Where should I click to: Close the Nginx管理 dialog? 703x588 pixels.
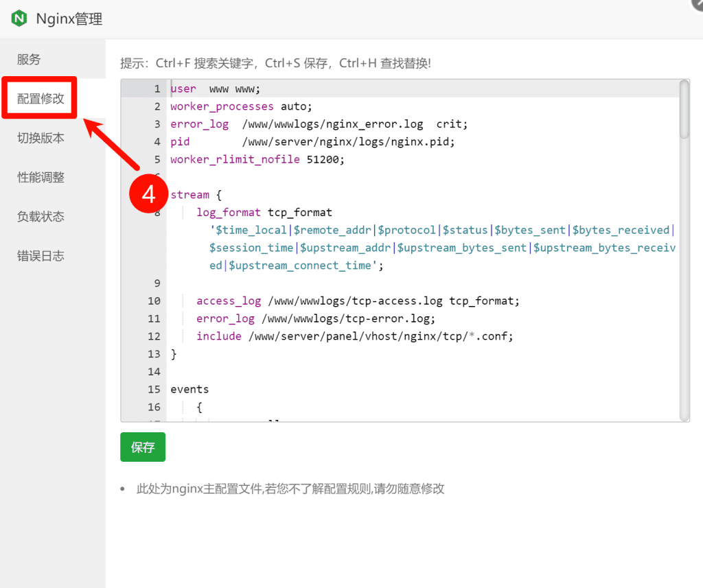point(697,3)
